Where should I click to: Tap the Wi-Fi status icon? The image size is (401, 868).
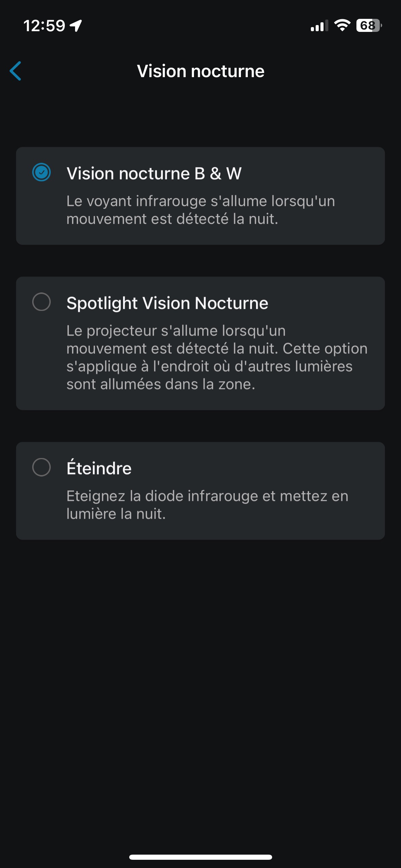pyautogui.click(x=342, y=25)
